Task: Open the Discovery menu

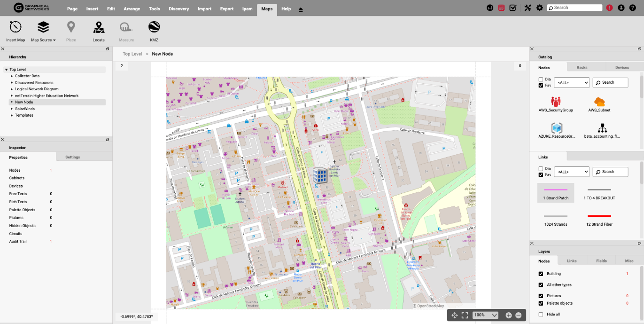Action: click(178, 9)
